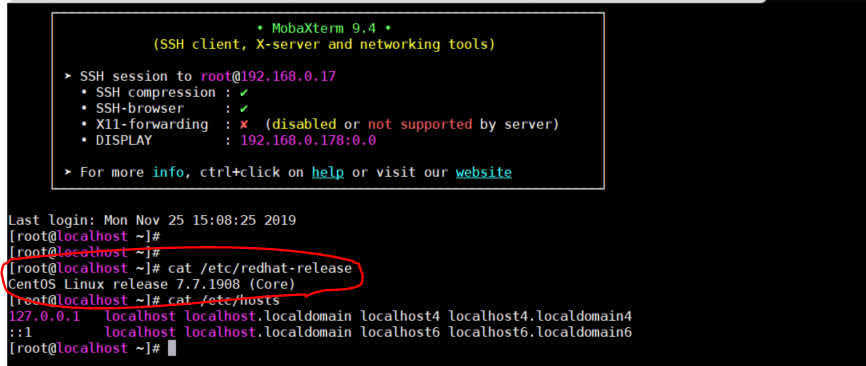Select the Last login line

tap(152, 220)
